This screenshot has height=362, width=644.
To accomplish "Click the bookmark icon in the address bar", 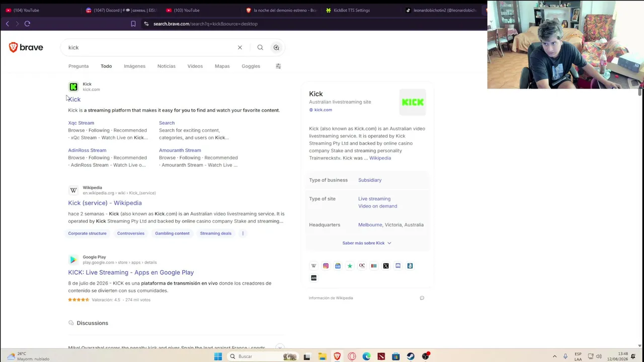I will (133, 24).
